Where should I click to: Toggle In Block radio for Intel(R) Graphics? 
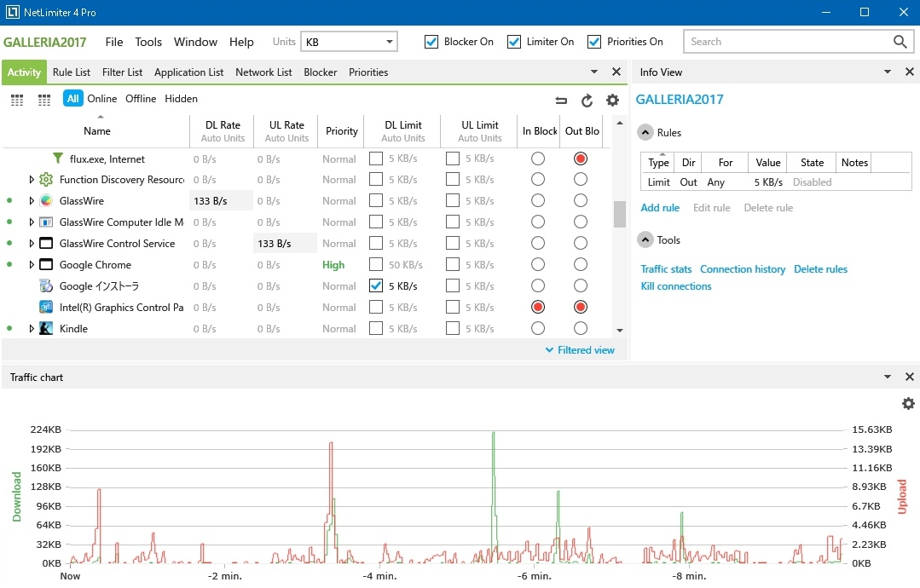(x=538, y=308)
